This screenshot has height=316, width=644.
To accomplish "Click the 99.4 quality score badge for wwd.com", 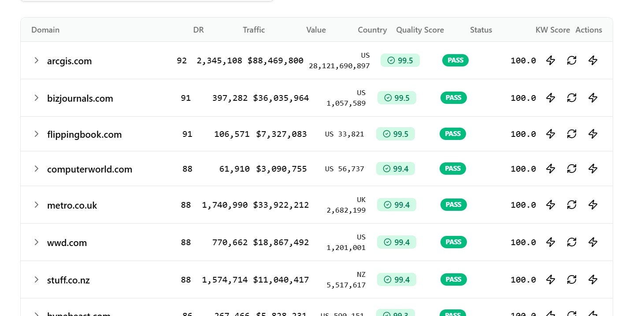I will point(396,242).
